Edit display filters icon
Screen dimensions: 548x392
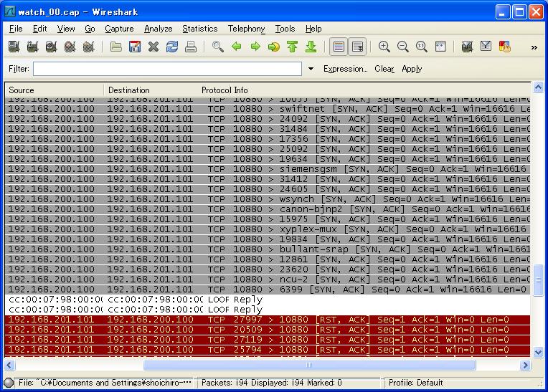(486, 47)
